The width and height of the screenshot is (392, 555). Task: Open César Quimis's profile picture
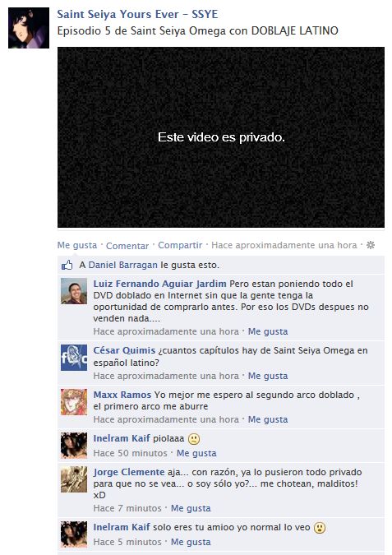point(74,358)
